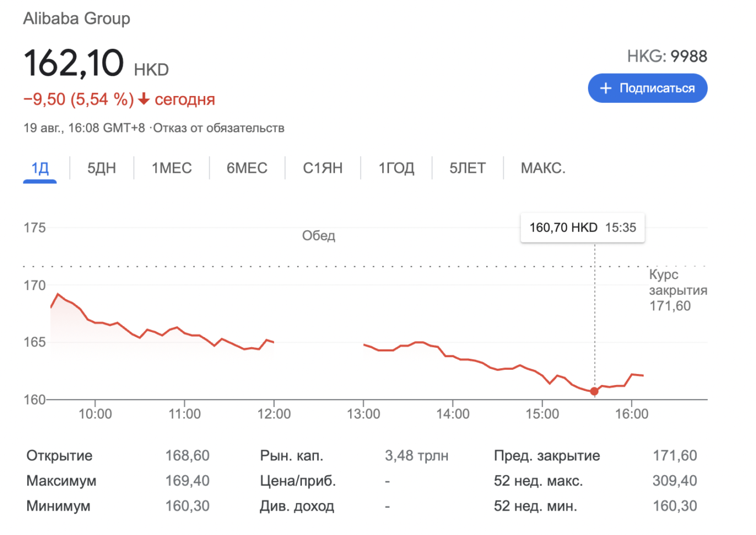This screenshot has height=535, width=756.
Task: Click the Открытие value 168,60
Action: click(x=187, y=456)
